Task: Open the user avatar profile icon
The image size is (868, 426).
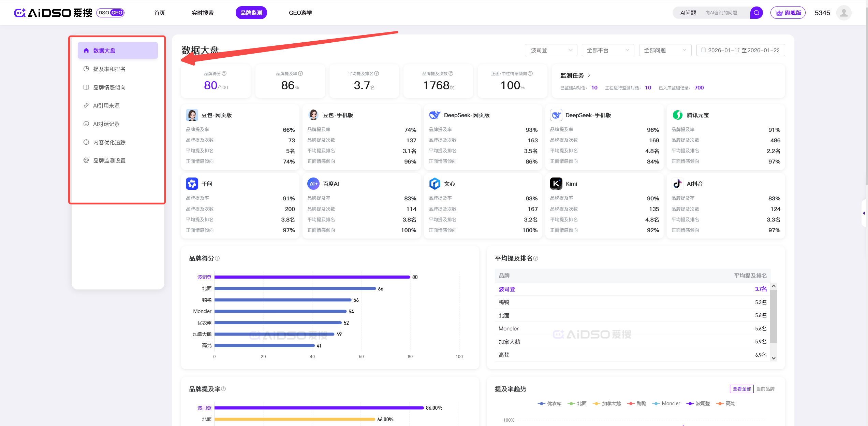Action: 844,13
